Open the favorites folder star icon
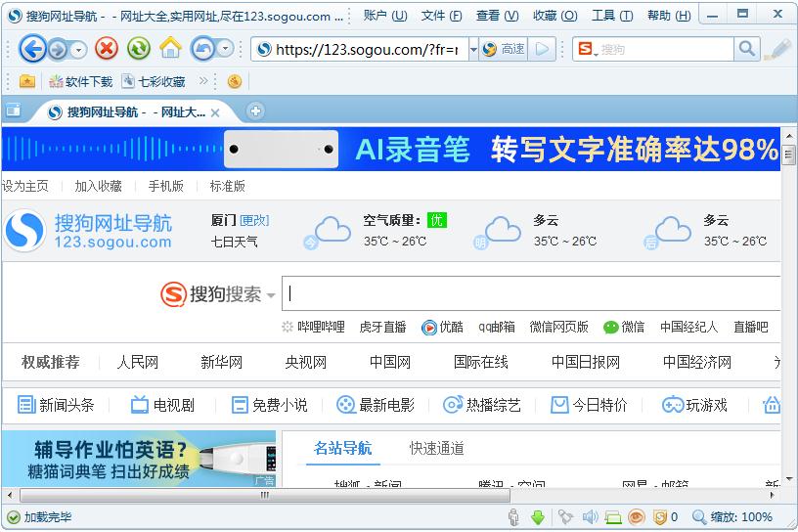 coord(27,81)
